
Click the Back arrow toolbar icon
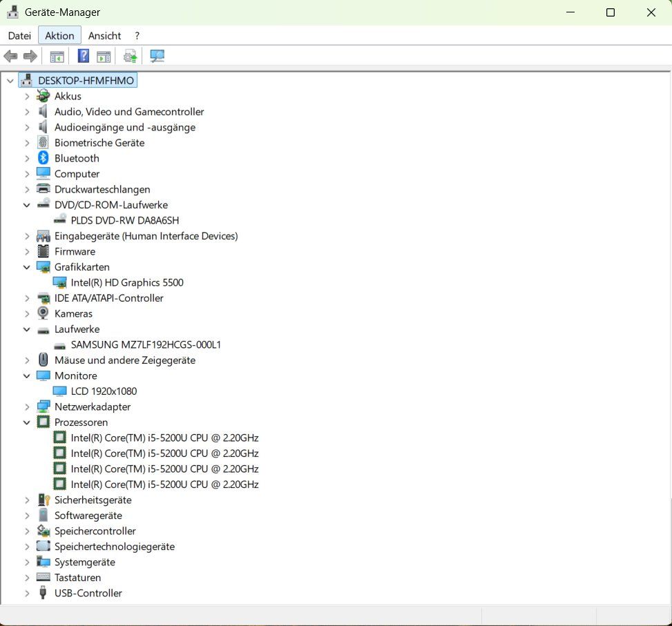tap(10, 56)
